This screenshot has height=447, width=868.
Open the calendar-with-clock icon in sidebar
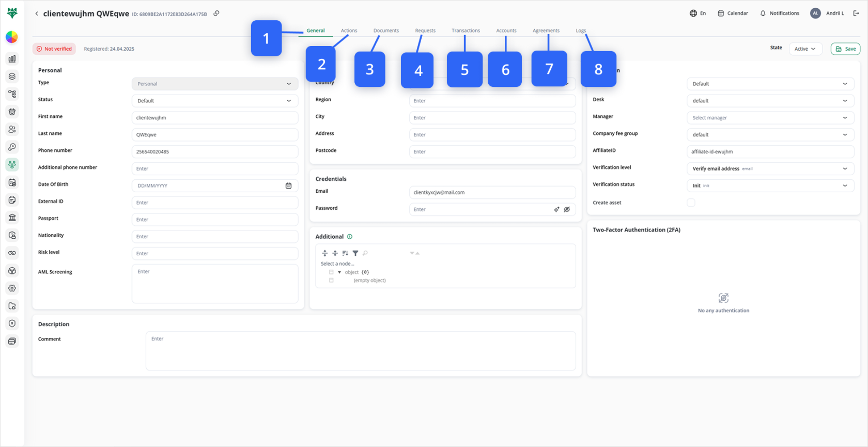(12, 182)
